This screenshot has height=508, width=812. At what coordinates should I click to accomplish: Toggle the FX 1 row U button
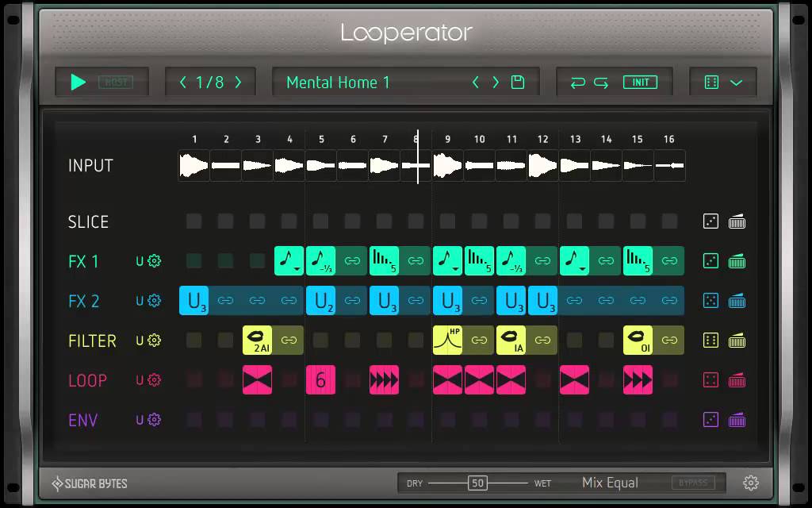click(140, 261)
